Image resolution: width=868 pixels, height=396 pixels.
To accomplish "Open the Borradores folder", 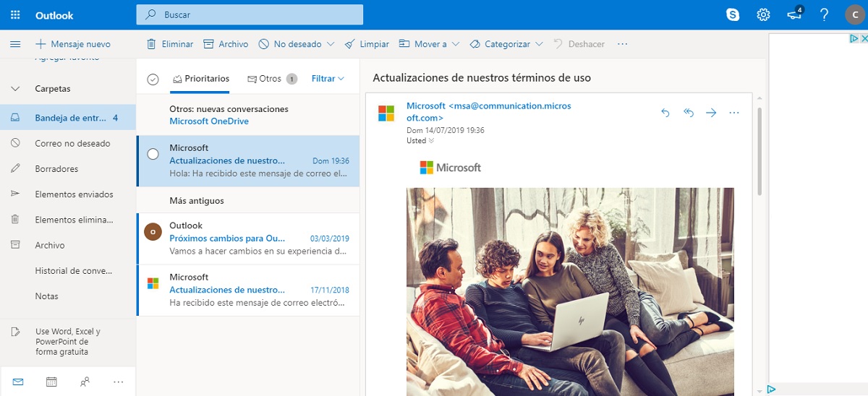I will (68, 168).
